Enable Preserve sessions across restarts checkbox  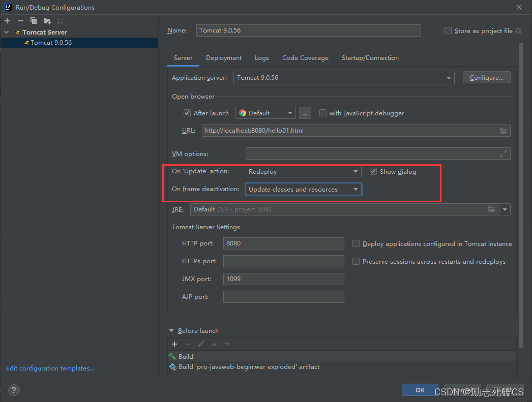pos(356,261)
